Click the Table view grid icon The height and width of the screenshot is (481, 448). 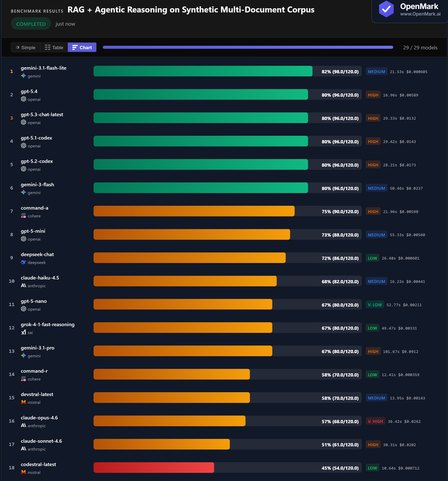(x=47, y=47)
